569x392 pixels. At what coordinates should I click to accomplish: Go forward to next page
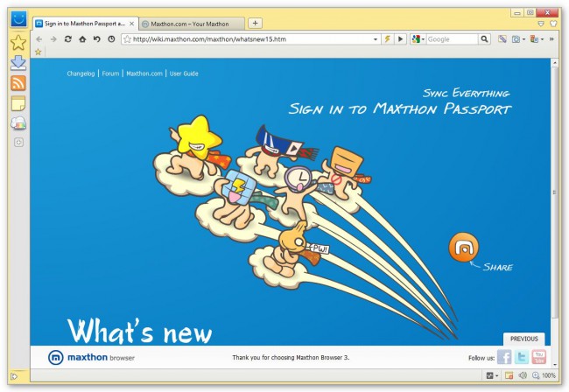53,38
